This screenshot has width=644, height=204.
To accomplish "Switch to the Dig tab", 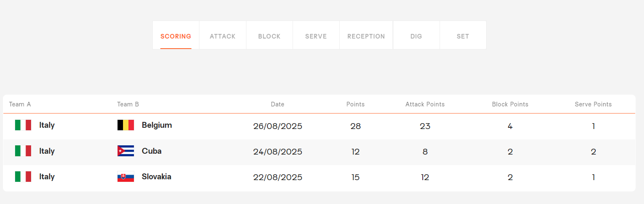I will point(416,36).
